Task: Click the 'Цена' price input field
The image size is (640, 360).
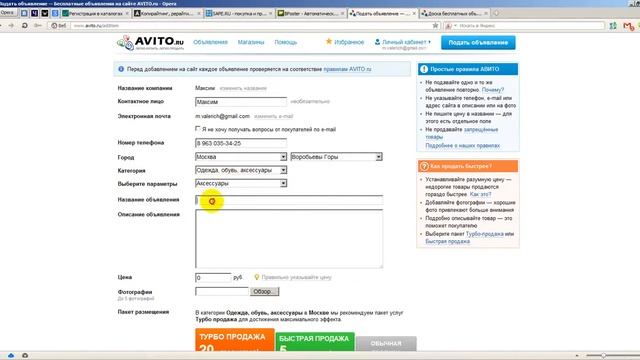Action: pos(213,278)
